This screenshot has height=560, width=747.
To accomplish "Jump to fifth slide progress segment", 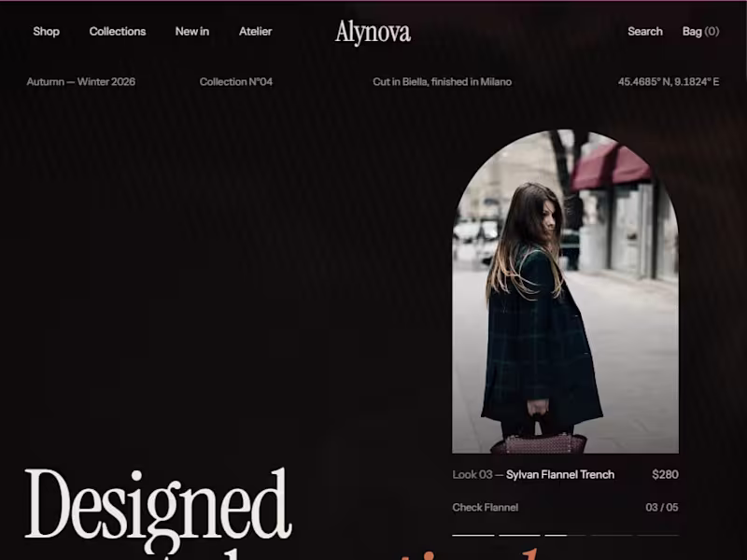I will 657,535.
